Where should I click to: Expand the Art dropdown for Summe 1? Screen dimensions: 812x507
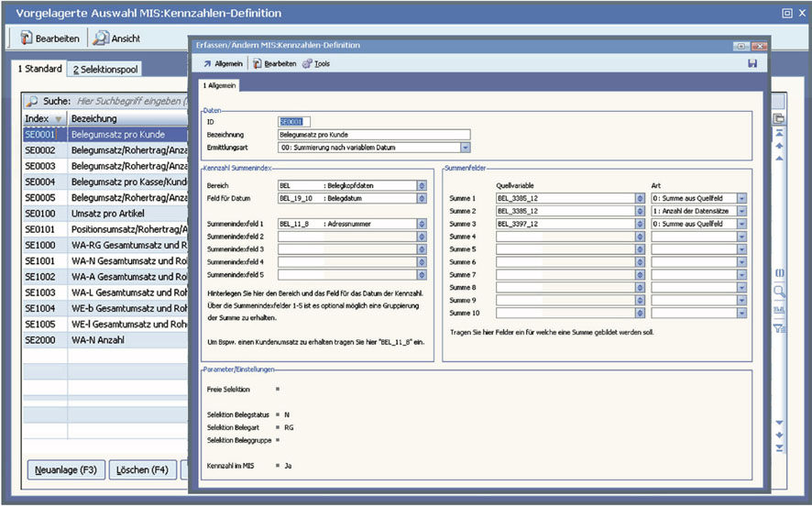pyautogui.click(x=741, y=198)
